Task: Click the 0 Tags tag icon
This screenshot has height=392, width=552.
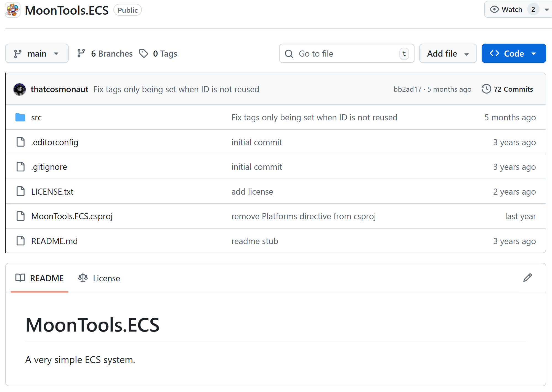Action: tap(144, 54)
